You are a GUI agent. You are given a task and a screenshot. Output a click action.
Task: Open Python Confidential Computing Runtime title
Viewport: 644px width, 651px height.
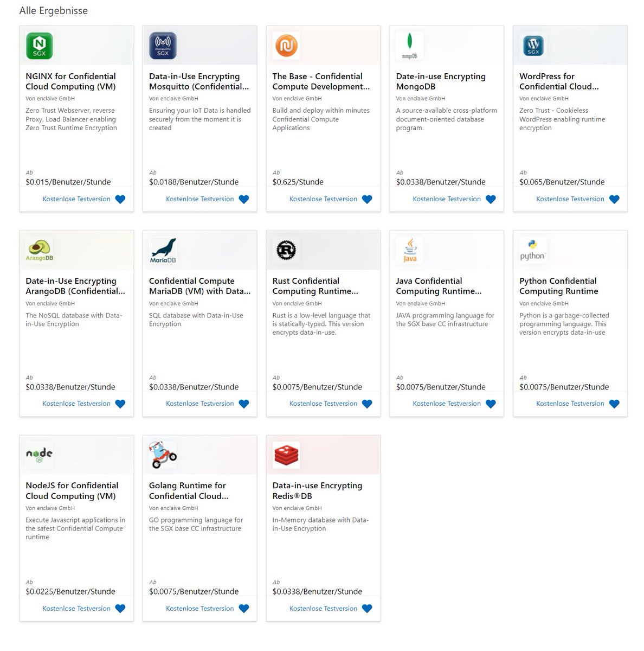pyautogui.click(x=559, y=286)
